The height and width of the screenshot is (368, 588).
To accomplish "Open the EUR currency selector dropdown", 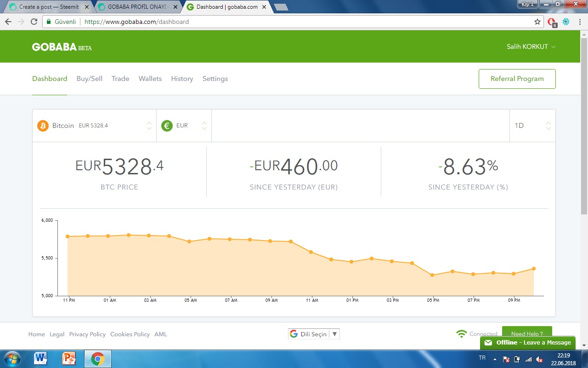I will coord(184,126).
